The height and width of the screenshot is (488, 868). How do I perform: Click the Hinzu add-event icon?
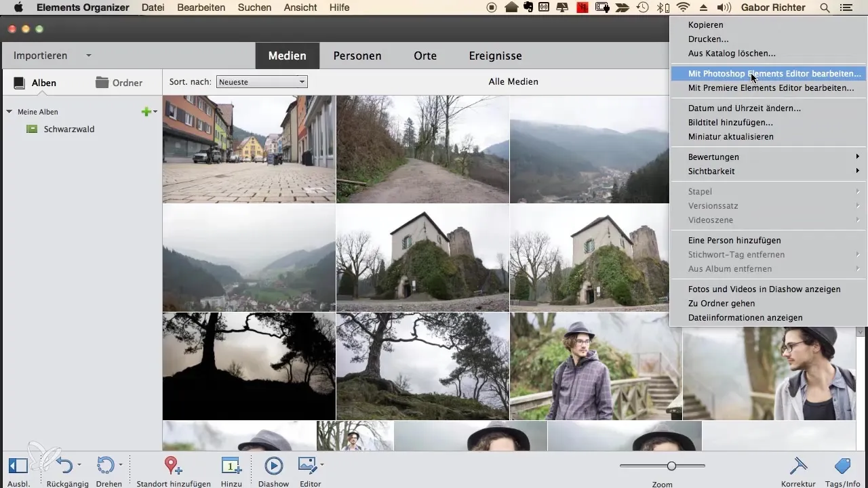(x=231, y=466)
